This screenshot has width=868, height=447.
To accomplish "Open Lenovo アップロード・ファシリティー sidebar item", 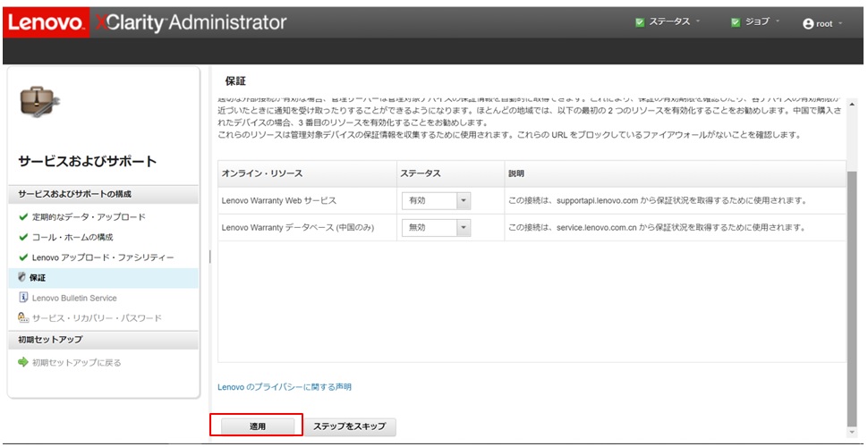I will pyautogui.click(x=102, y=257).
